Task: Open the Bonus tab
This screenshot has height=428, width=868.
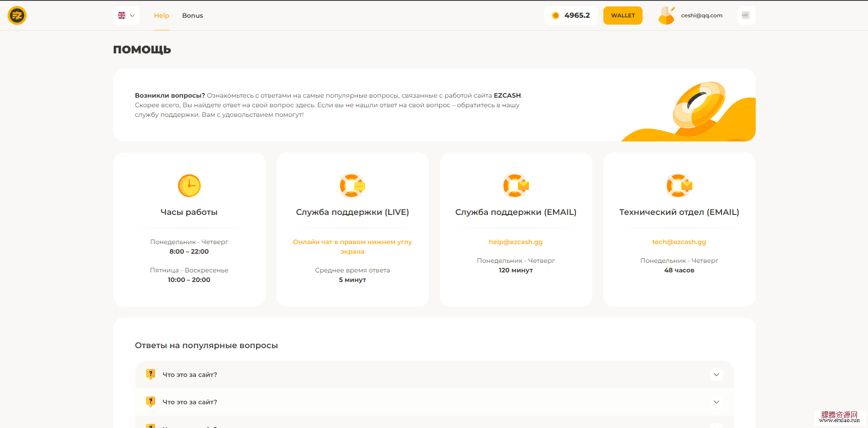Action: 193,16
